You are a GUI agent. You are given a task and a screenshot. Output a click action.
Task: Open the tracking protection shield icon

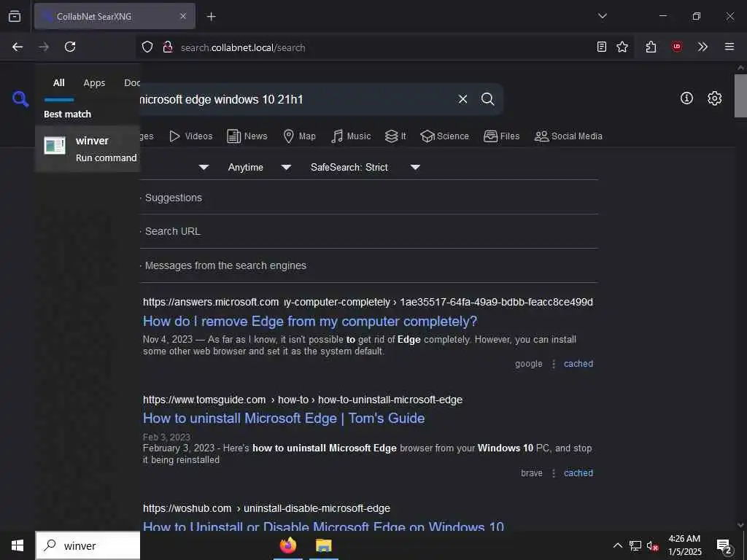tap(147, 47)
